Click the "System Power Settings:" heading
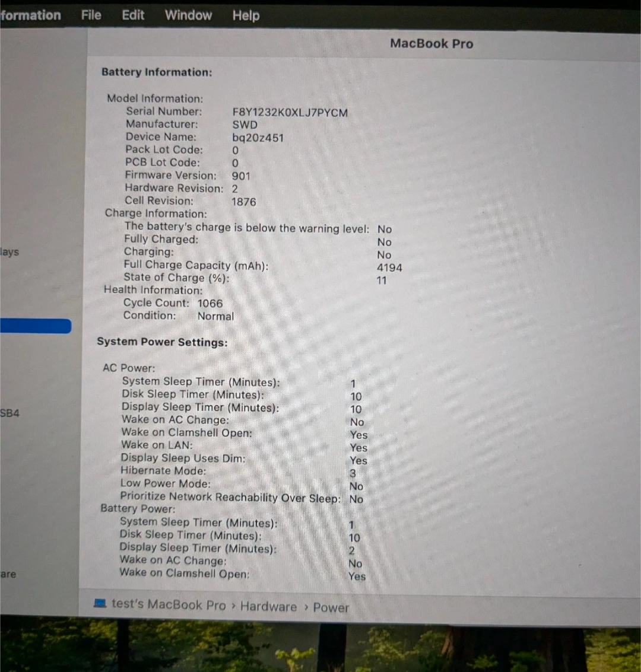Viewport: 641px width, 672px height. pyautogui.click(x=162, y=342)
